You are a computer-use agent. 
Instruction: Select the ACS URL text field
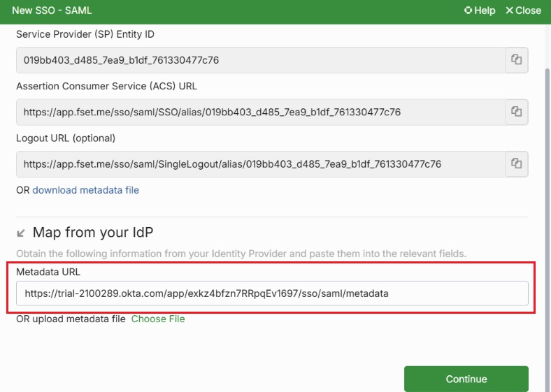pos(259,112)
